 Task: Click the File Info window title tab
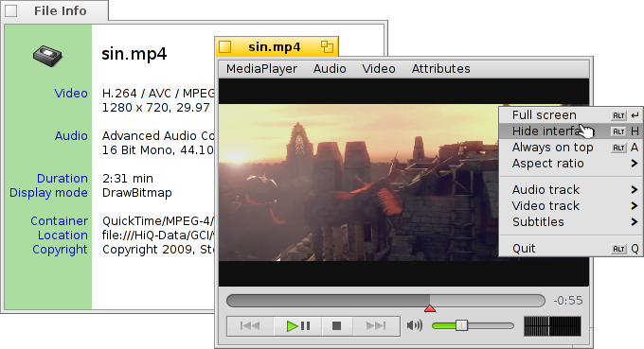pyautogui.click(x=55, y=10)
